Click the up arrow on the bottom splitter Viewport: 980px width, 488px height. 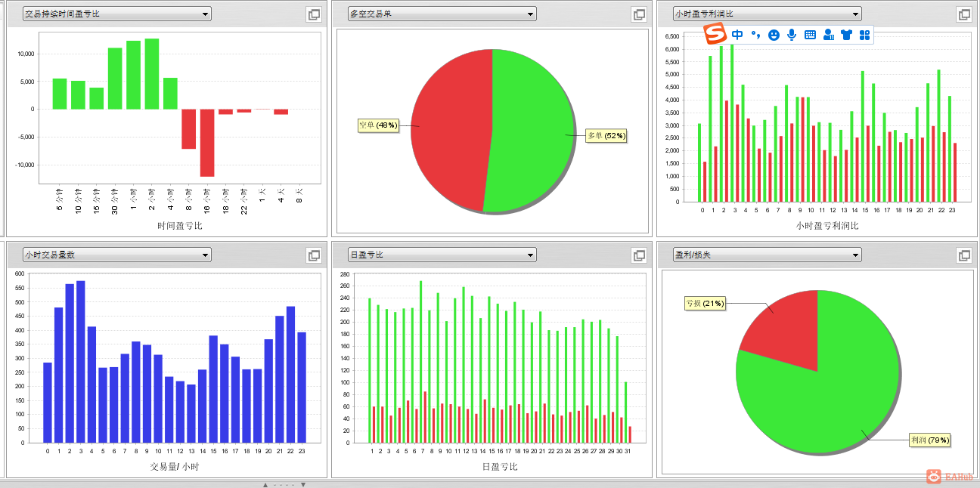(x=265, y=484)
